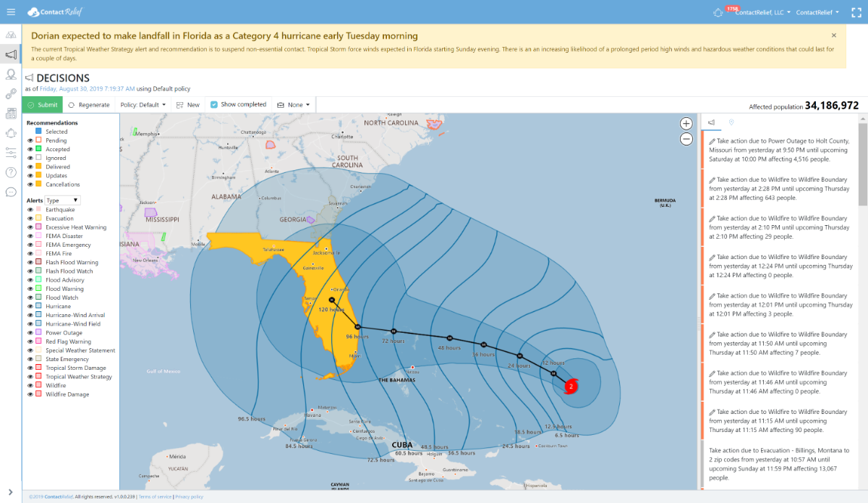Click the green Submit button
This screenshot has height=503, width=868.
(x=42, y=105)
